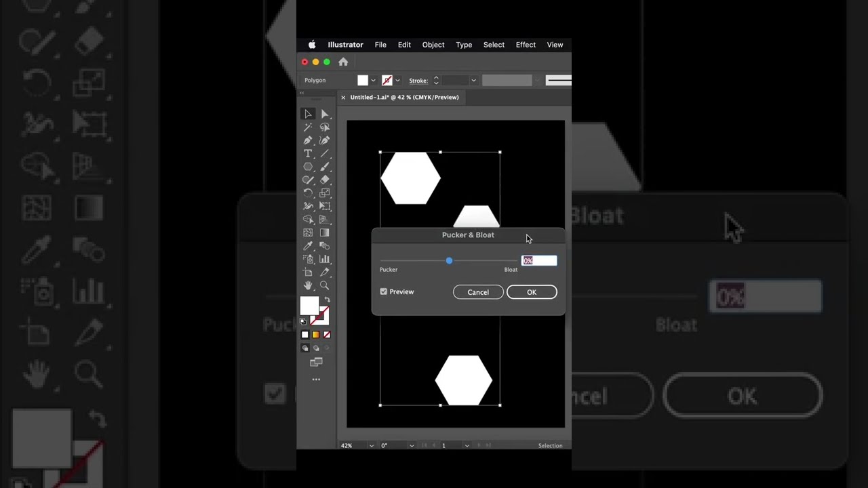Open the File menu
The image size is (868, 488).
click(380, 45)
